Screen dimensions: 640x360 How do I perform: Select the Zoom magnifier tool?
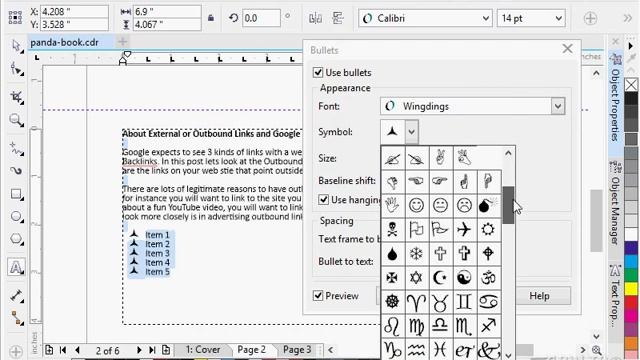pyautogui.click(x=16, y=120)
